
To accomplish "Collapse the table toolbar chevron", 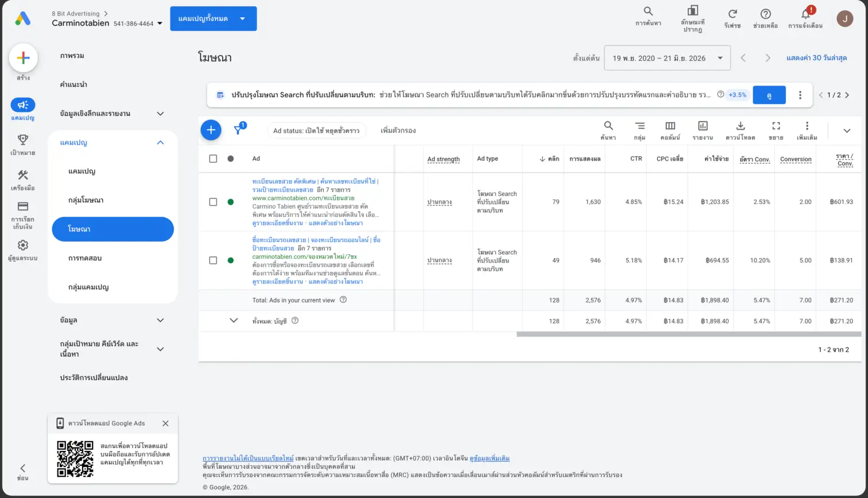I will point(847,131).
